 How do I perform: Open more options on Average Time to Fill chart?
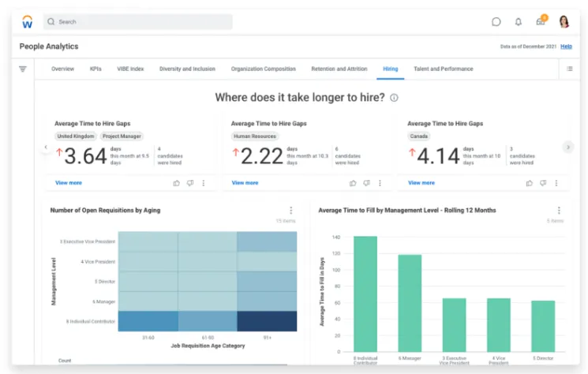(559, 211)
